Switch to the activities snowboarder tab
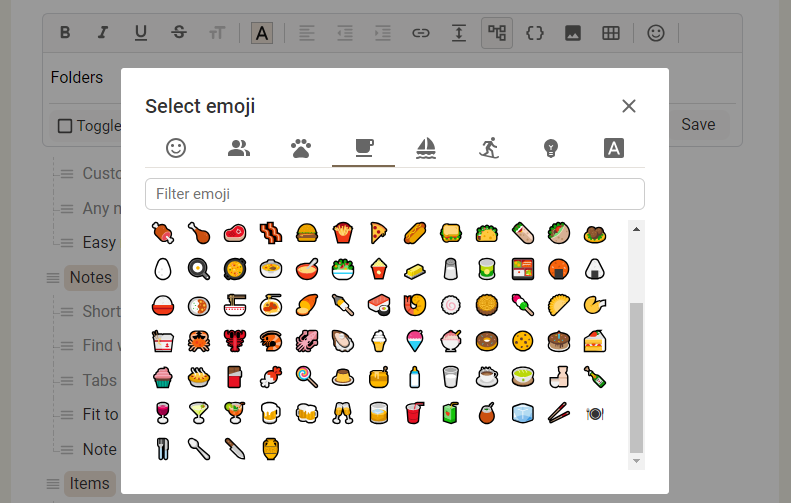The width and height of the screenshot is (791, 503). click(x=488, y=148)
